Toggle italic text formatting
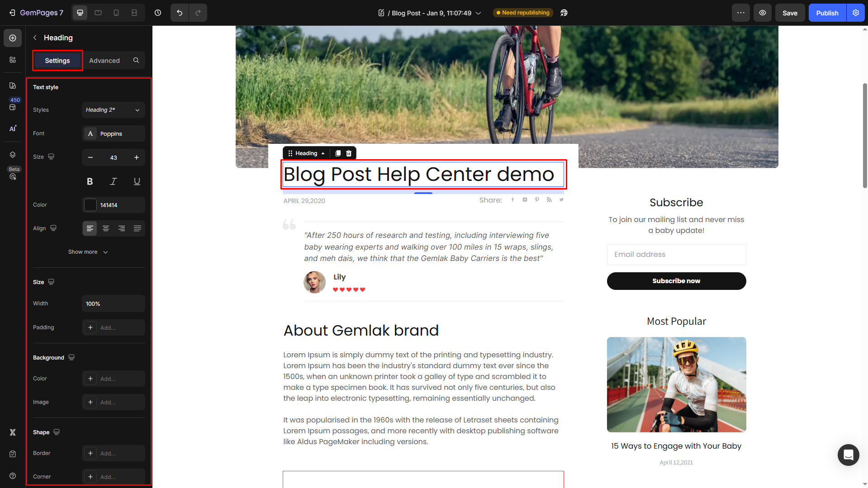The height and width of the screenshot is (488, 868). coord(113,181)
